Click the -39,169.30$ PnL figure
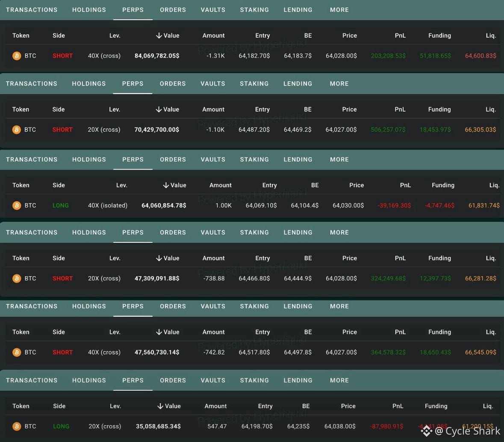The image size is (504, 442). click(x=394, y=206)
